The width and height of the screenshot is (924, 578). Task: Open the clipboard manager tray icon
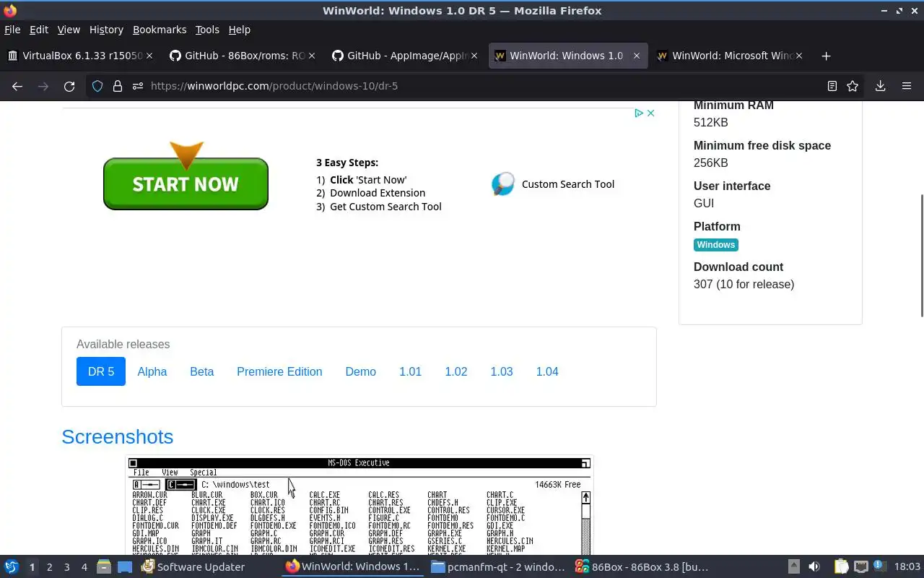coord(841,567)
